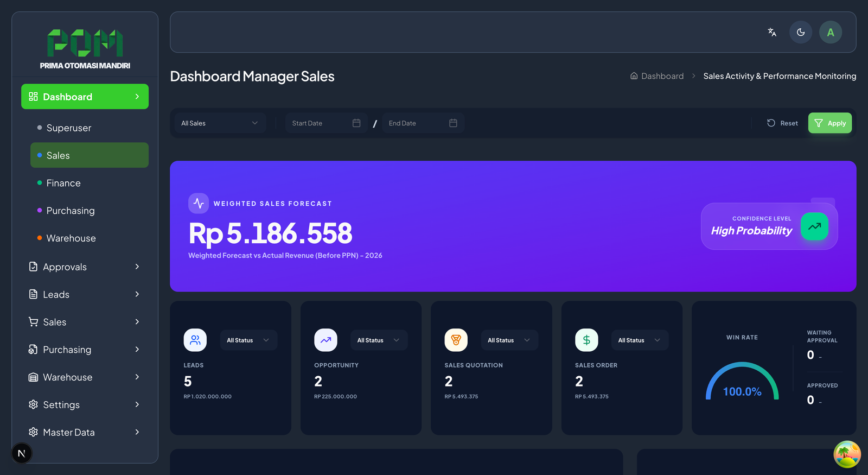This screenshot has width=868, height=475.
Task: Expand the Settings sidebar menu
Action: [x=85, y=404]
